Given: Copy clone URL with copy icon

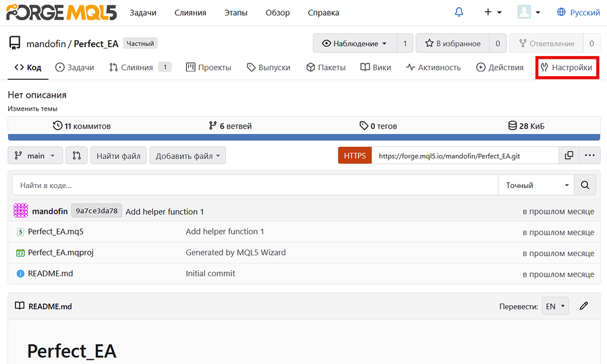Looking at the screenshot, I should coord(569,156).
